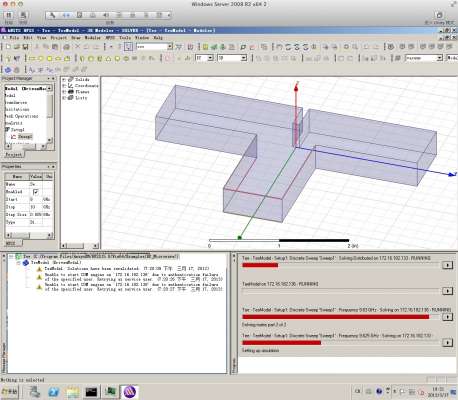458x400 pixels.
Task: Expand the Solids node in the model tree
Action: [64, 80]
